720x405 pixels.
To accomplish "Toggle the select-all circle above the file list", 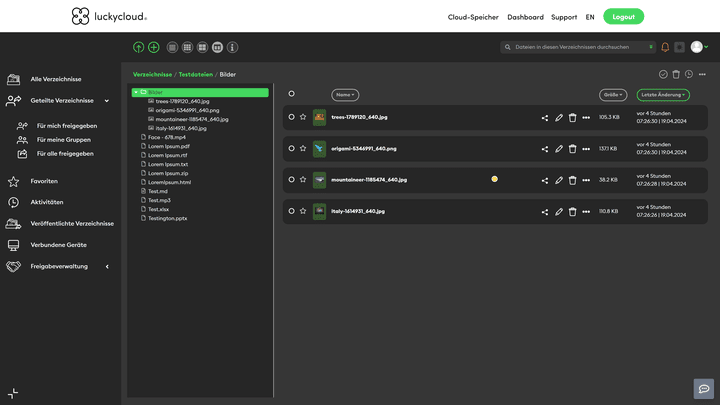I will tap(291, 94).
